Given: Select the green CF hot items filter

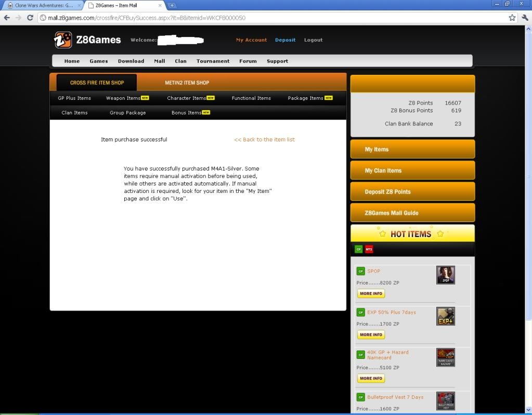Looking at the screenshot, I should point(358,249).
